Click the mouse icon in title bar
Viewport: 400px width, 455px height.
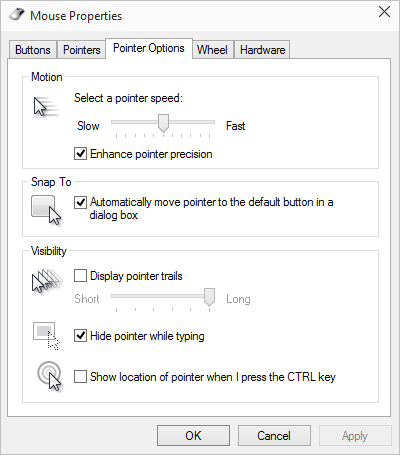[17, 15]
